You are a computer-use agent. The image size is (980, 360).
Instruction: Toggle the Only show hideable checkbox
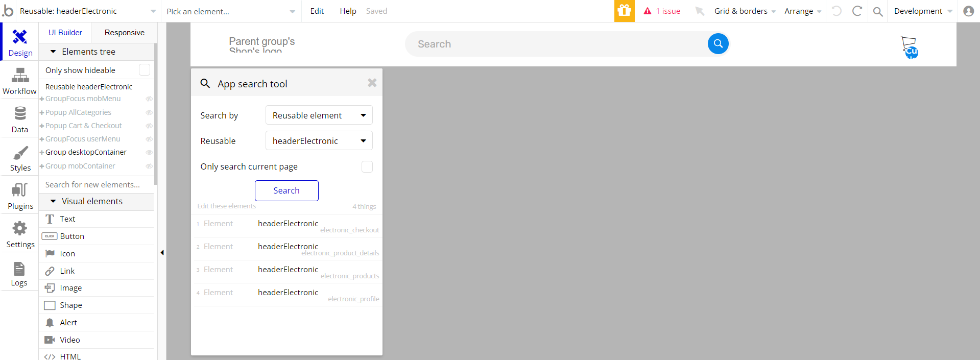[145, 69]
